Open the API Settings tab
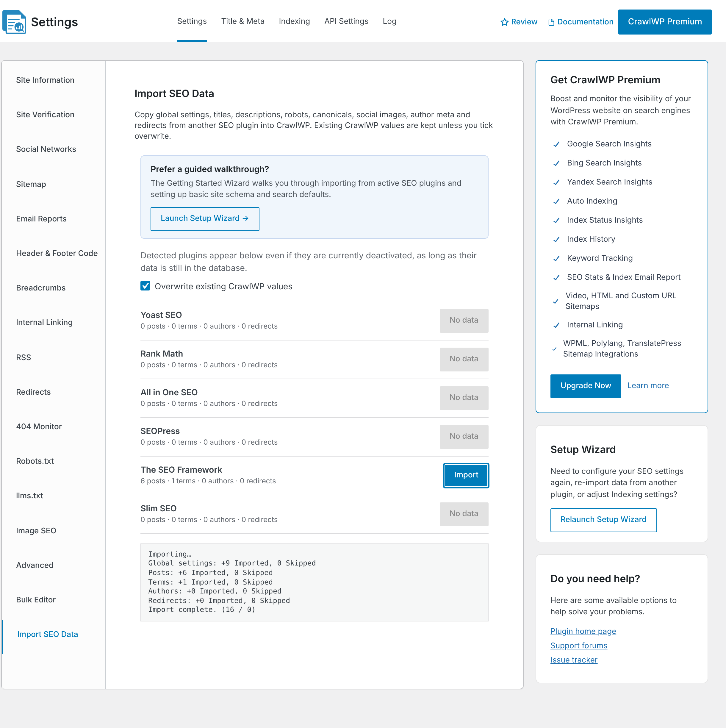Viewport: 726px width, 728px height. pos(346,21)
